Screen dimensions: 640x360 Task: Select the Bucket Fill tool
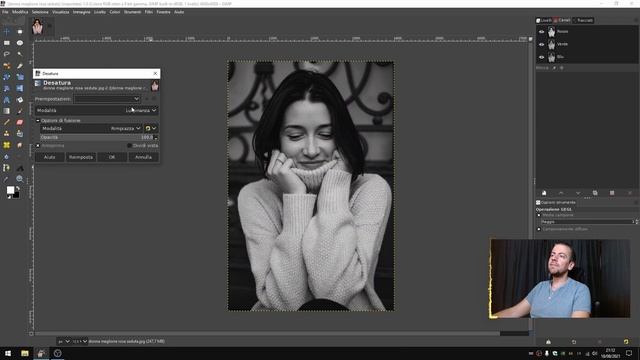tap(20, 100)
